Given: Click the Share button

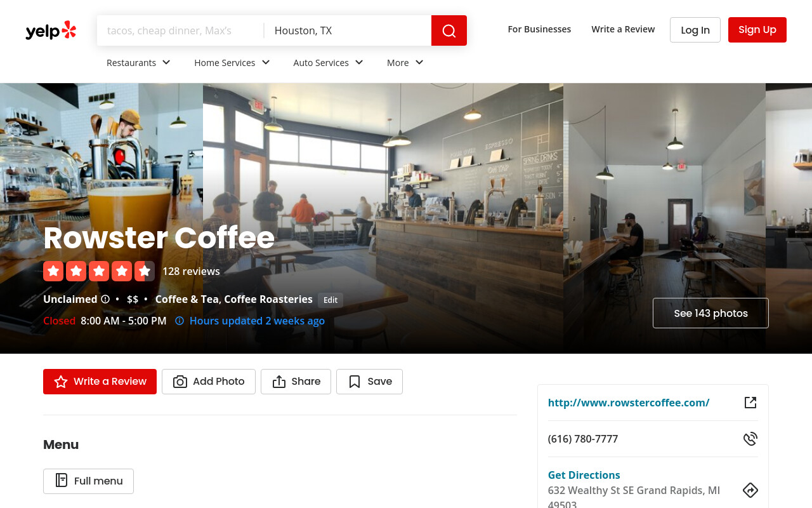Looking at the screenshot, I should (x=296, y=382).
